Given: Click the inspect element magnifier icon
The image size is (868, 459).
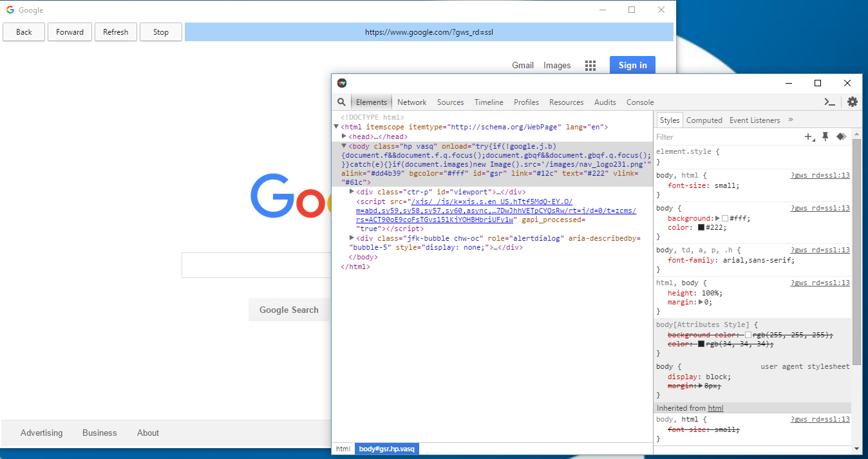Looking at the screenshot, I should click(342, 102).
